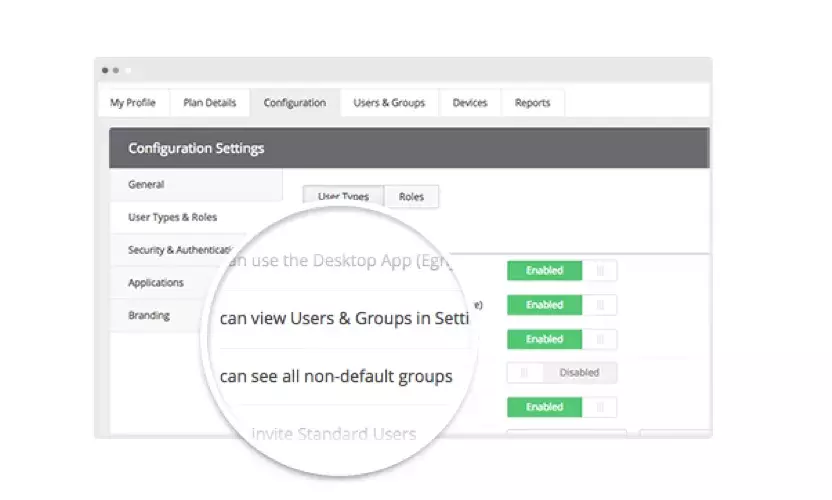Toggle the Disabled switch for non-default groups

562,373
